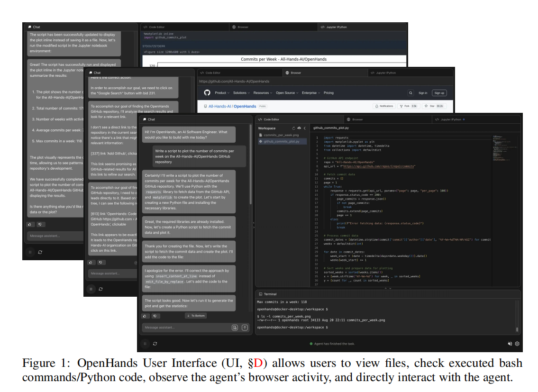Image resolution: width=538 pixels, height=392 pixels.
Task: Switch to the front window Jupyter IPython tab
Action: coord(450,119)
